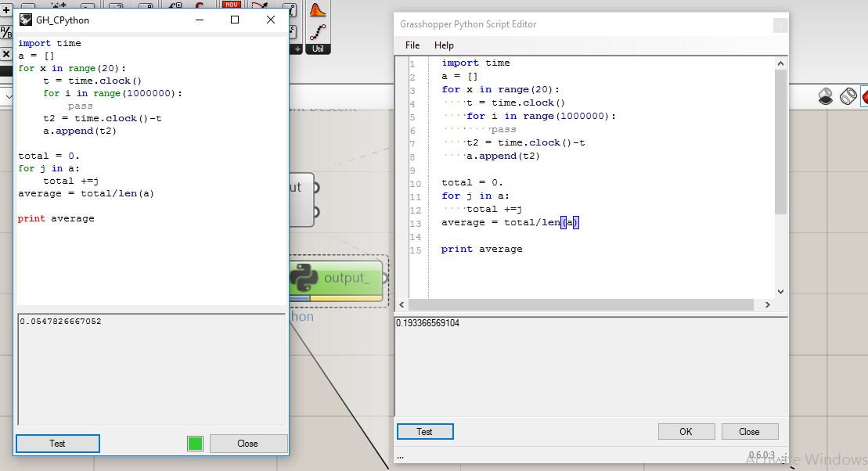The width and height of the screenshot is (868, 471).
Task: Click the dotted curve Util icon
Action: pos(317,31)
